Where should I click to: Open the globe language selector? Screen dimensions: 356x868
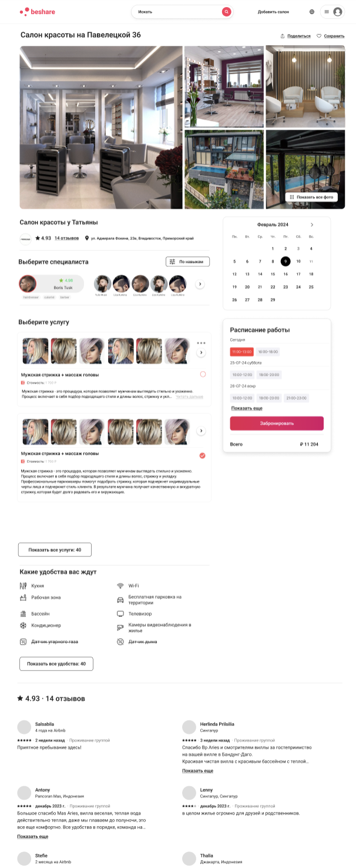coord(312,12)
